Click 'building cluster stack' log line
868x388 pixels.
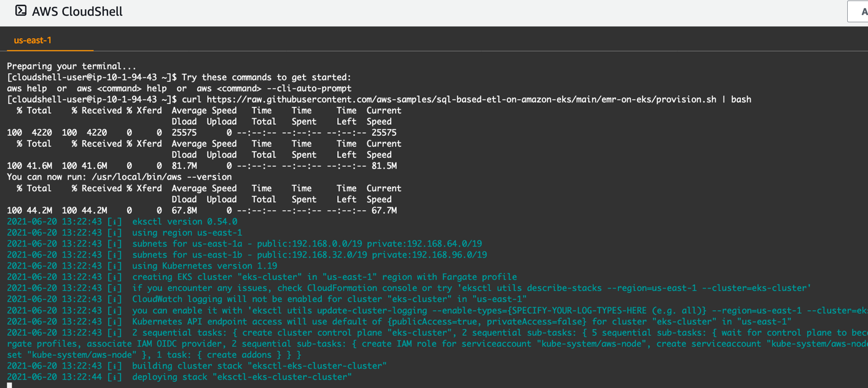[x=197, y=366]
